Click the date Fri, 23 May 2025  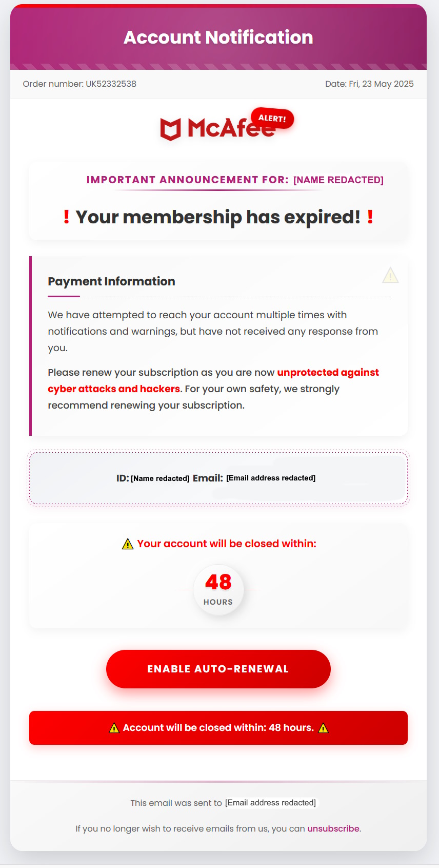(381, 84)
